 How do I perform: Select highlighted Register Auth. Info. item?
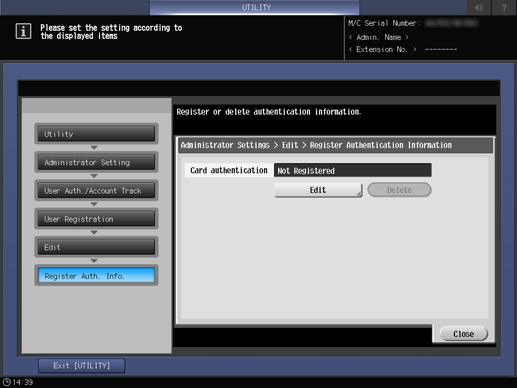coord(96,276)
